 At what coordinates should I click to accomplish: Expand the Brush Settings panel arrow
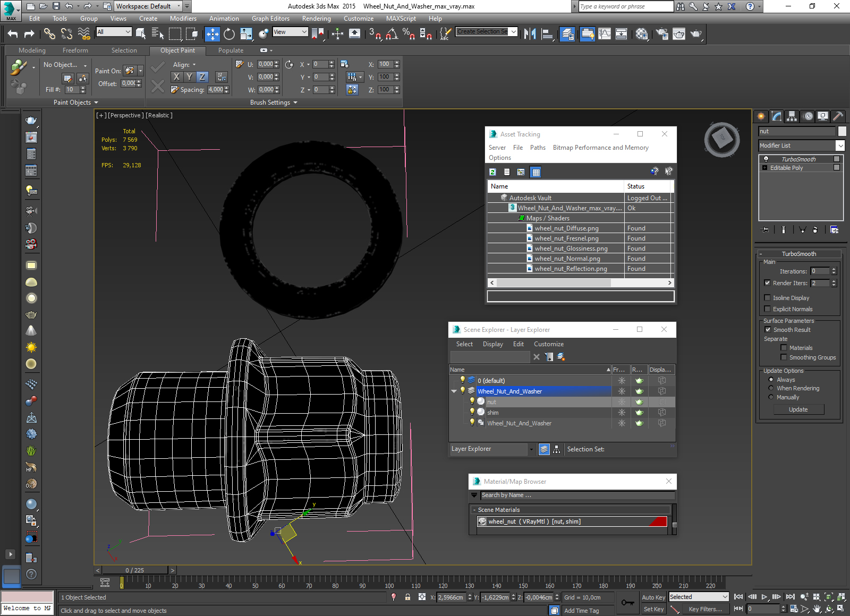click(x=295, y=102)
